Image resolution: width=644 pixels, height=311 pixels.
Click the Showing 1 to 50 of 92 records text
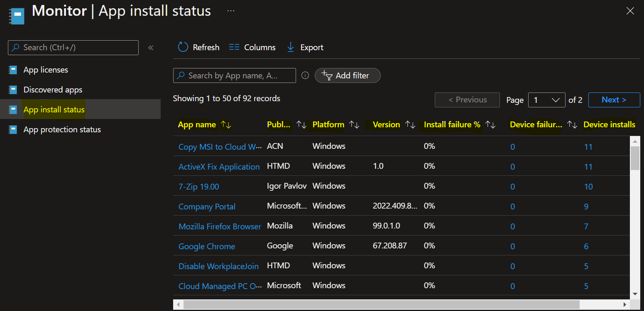point(227,99)
